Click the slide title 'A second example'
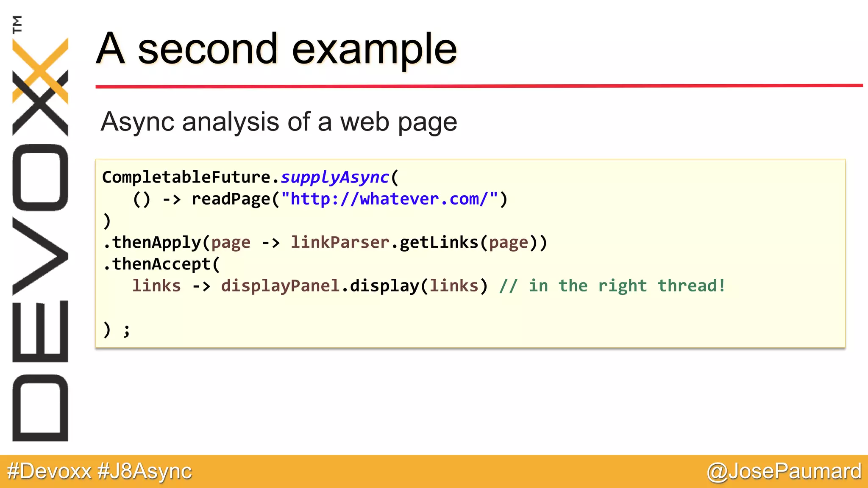 (276, 49)
